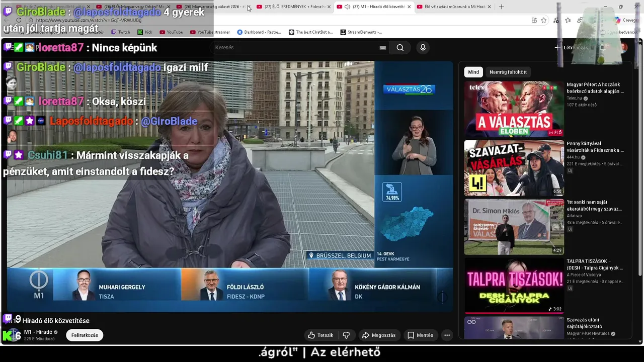The width and height of the screenshot is (644, 362).
Task: Click the video player showing Brüsszel report
Action: pos(230,186)
